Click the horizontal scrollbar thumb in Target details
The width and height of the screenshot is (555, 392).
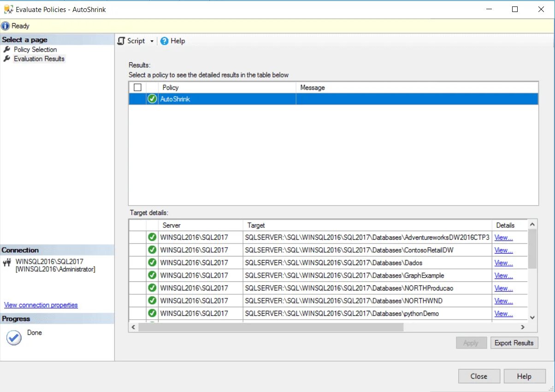[x=271, y=327]
